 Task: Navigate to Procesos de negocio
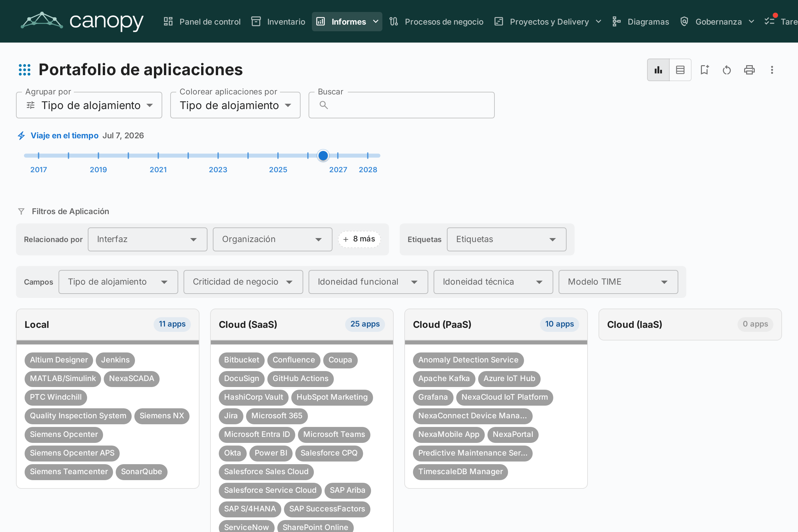tap(436, 22)
